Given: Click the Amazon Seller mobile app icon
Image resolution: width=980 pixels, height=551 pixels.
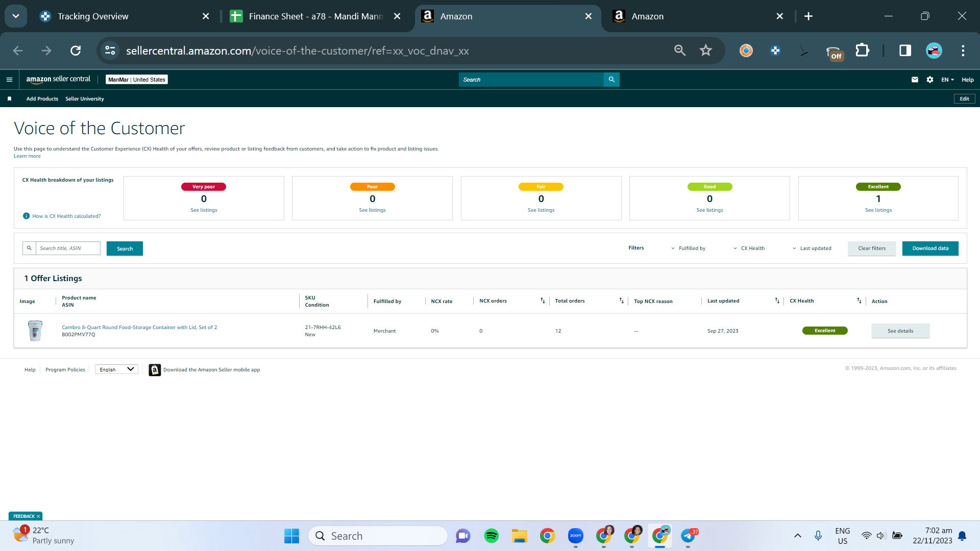Looking at the screenshot, I should click(155, 370).
